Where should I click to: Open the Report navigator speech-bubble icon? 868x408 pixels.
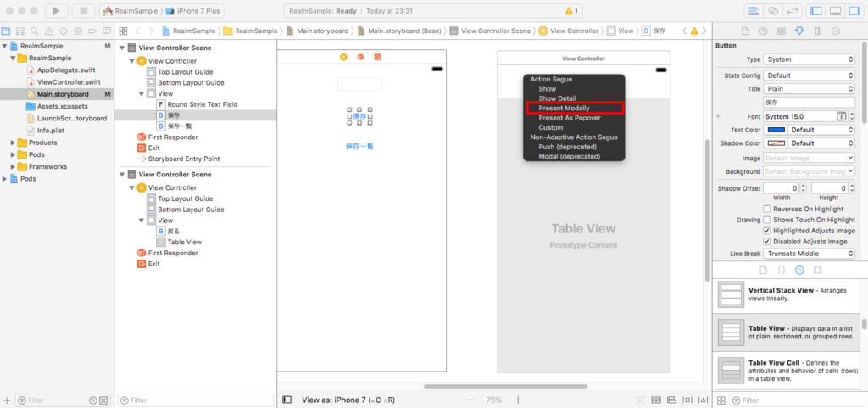(x=107, y=31)
